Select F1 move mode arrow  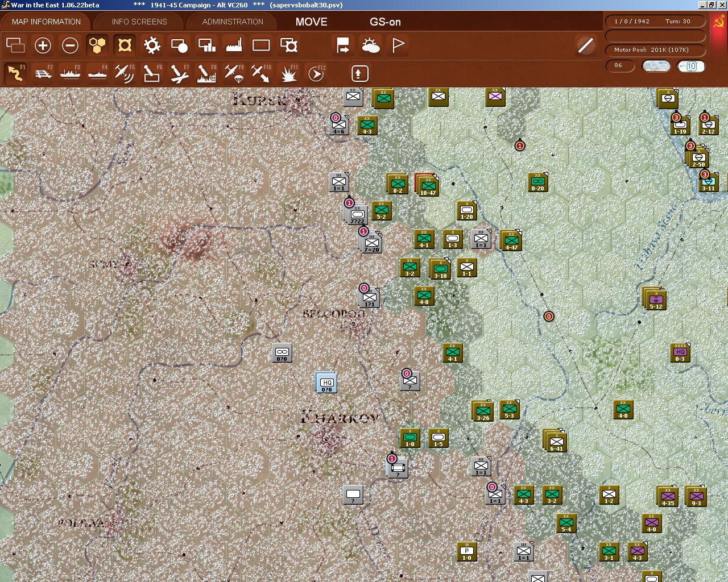click(x=15, y=73)
